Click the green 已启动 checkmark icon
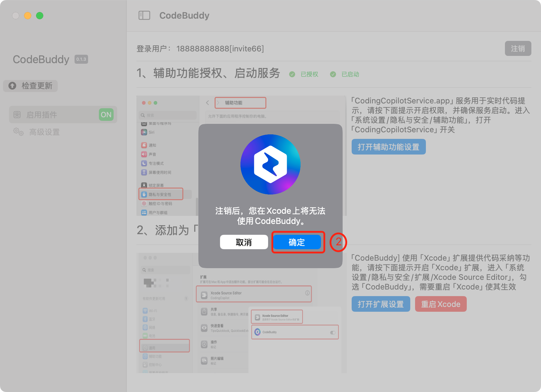 [333, 74]
